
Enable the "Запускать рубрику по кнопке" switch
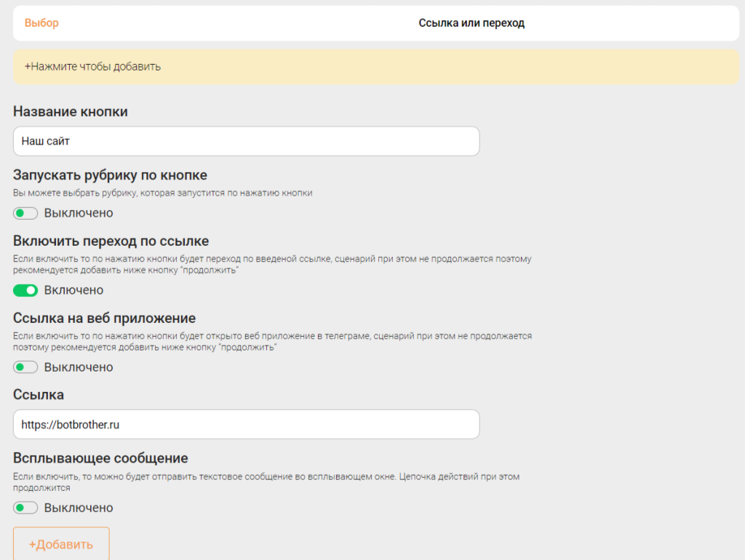[x=25, y=213]
